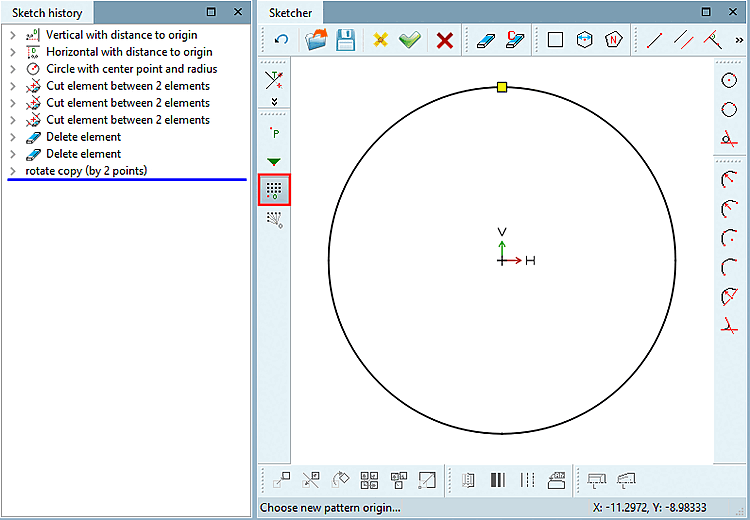Save the sketch with floppy disk icon
Image resolution: width=750 pixels, height=520 pixels.
click(x=345, y=40)
